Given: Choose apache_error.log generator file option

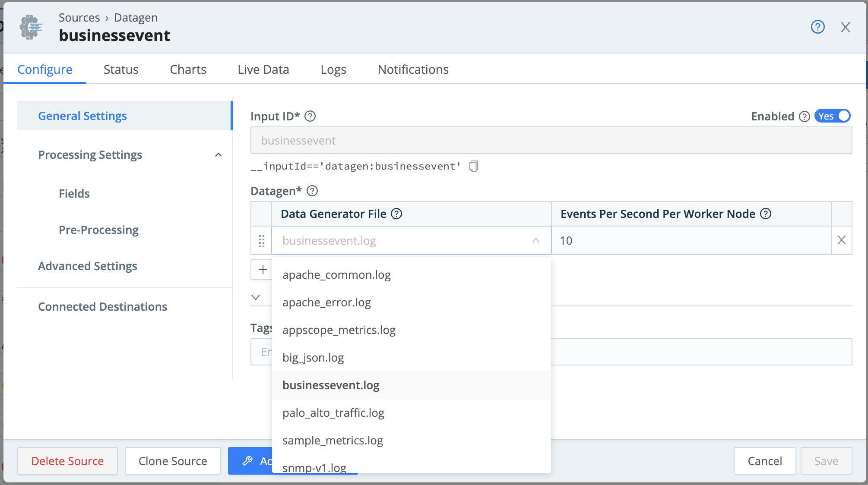Looking at the screenshot, I should pyautogui.click(x=326, y=302).
